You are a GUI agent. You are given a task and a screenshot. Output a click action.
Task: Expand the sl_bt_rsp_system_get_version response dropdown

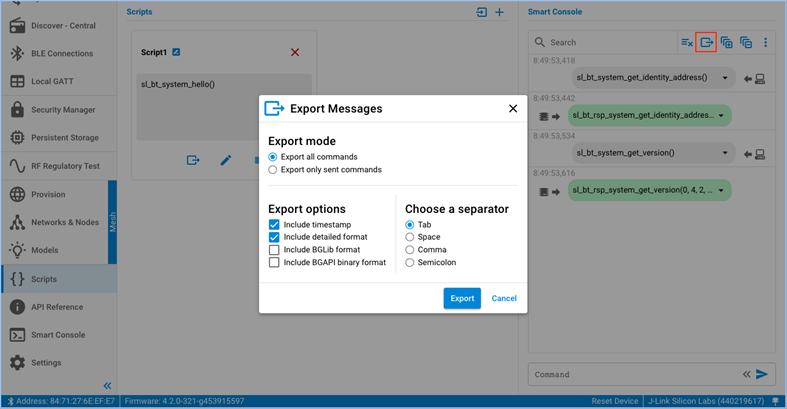tap(721, 190)
